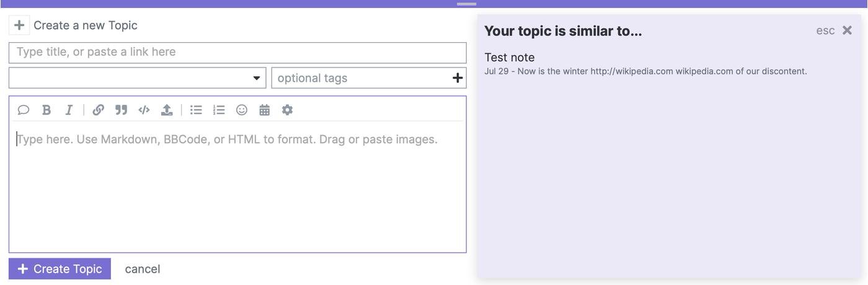Apply italic emphasis formatting

click(69, 110)
